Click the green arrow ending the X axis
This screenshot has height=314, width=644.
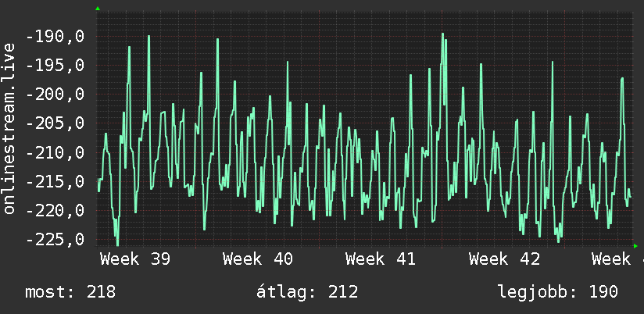(x=635, y=246)
